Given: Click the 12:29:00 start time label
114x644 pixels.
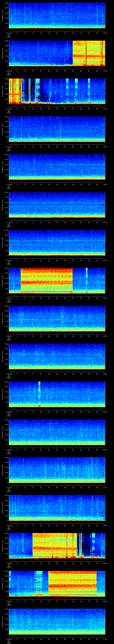Looking at the screenshot, I should pos(9,601).
